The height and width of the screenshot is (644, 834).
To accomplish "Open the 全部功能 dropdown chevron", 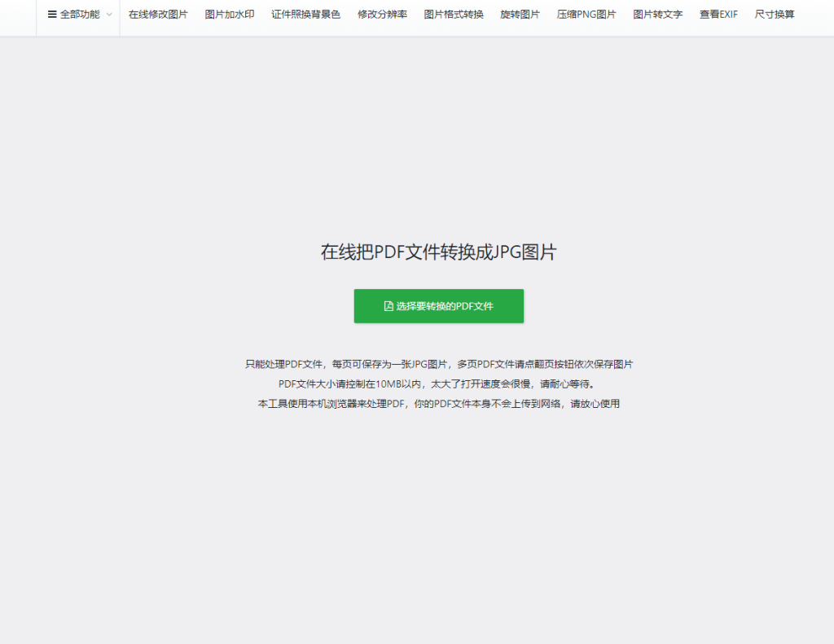I will point(108,14).
